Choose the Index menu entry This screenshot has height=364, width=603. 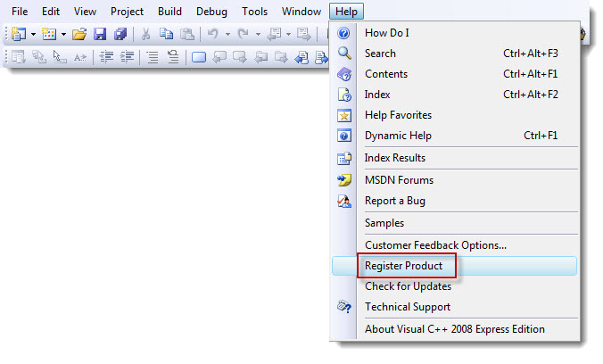pyautogui.click(x=455, y=95)
